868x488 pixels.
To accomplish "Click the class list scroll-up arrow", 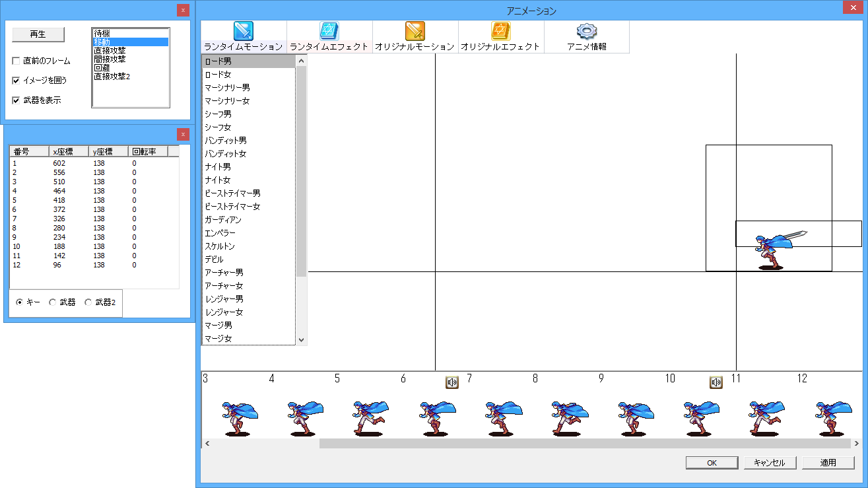I will click(302, 61).
